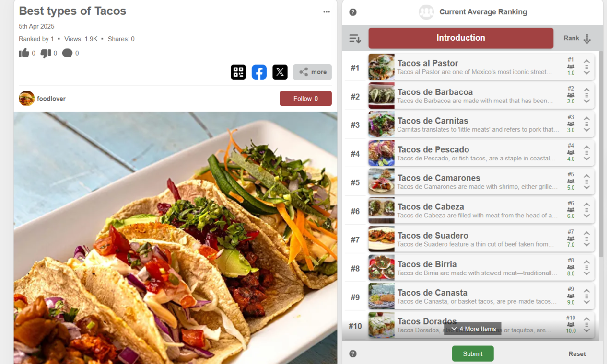Follow the user foodlover

(305, 98)
